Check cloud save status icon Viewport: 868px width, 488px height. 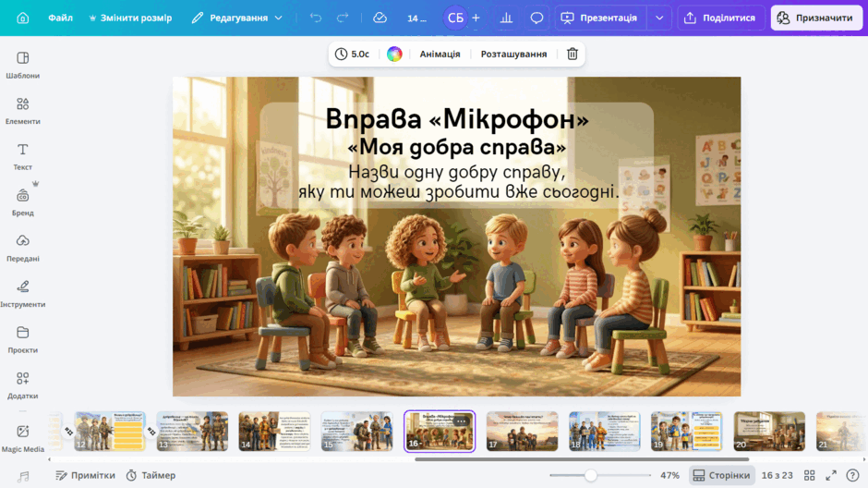coord(380,18)
